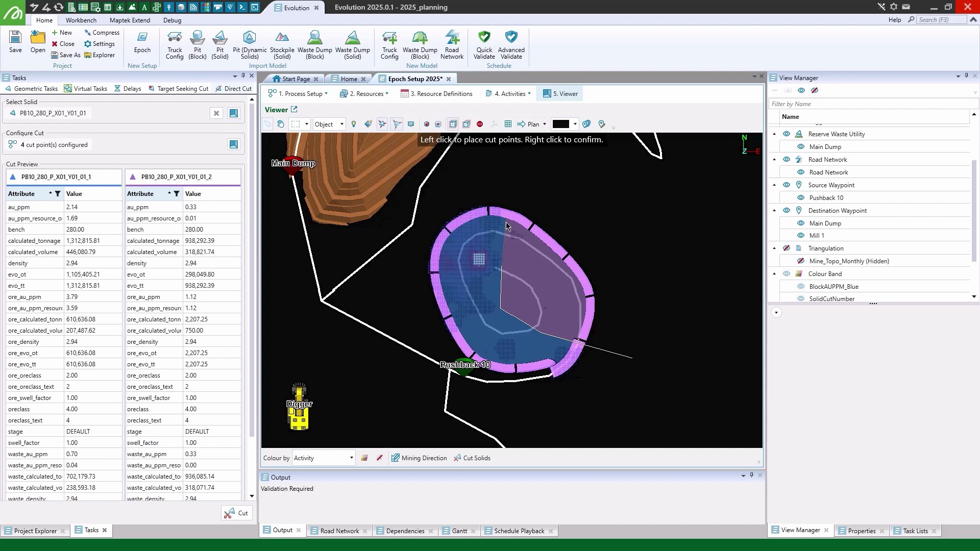Viewport: 980px width, 551px height.
Task: Click the Cut Solids button
Action: click(472, 458)
